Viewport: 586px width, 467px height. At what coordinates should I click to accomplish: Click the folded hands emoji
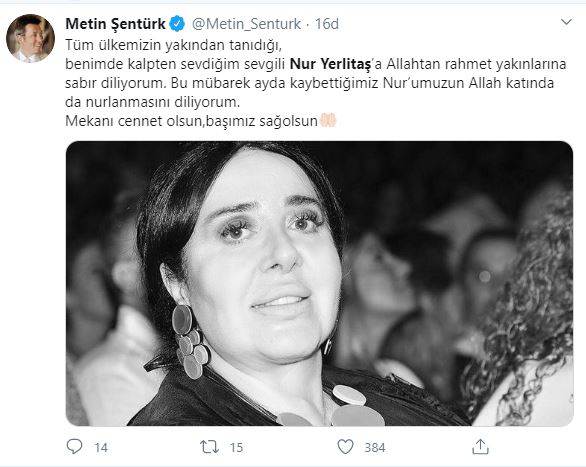click(x=328, y=121)
